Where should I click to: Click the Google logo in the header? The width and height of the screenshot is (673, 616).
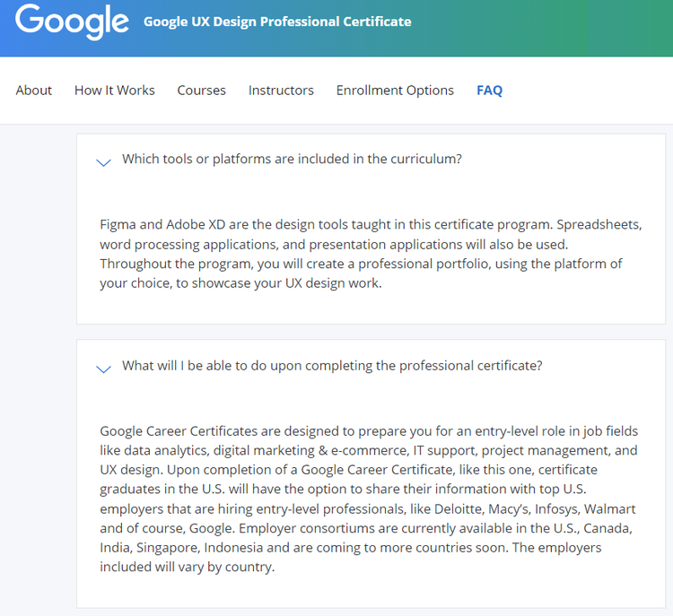coord(72,22)
